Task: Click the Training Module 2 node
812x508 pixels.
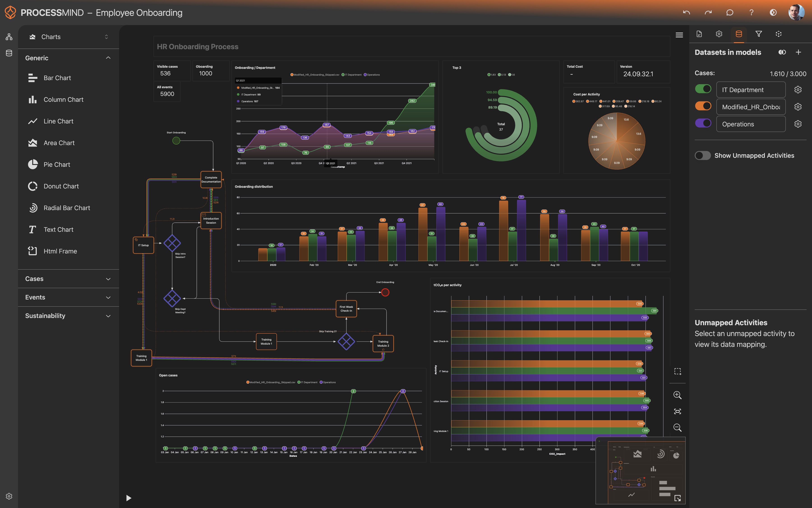Action: coord(383,344)
